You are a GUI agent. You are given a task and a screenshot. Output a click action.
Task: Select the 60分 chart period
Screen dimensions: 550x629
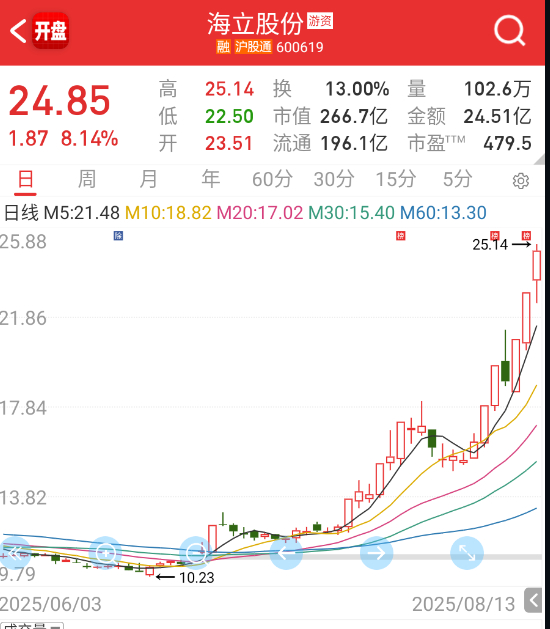(272, 179)
